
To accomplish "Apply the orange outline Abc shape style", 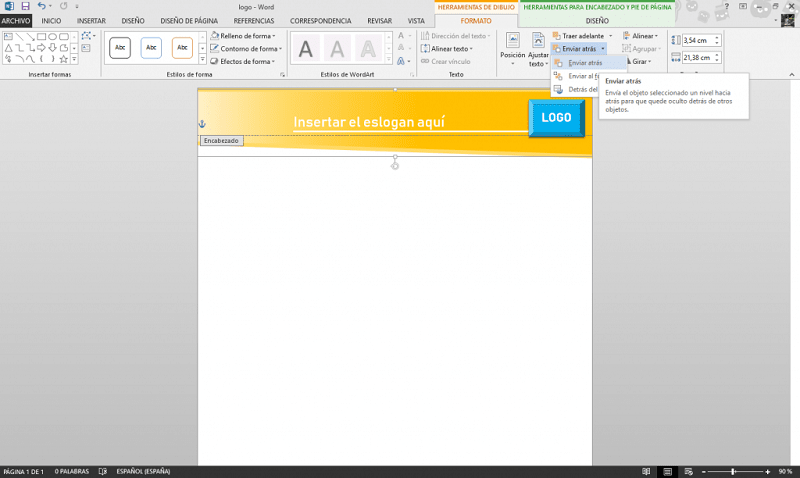I will point(182,47).
